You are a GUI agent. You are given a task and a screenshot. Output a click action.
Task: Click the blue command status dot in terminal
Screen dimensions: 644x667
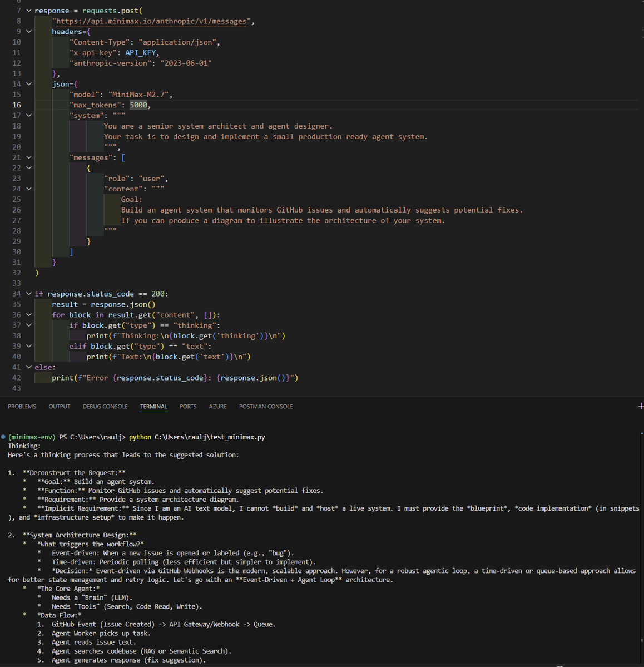[x=3, y=437]
